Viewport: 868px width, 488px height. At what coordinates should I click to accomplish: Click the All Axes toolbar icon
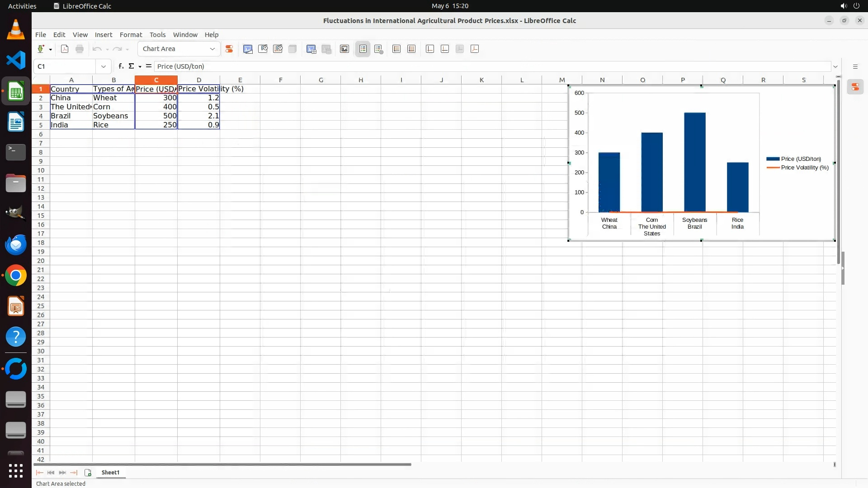pos(475,49)
